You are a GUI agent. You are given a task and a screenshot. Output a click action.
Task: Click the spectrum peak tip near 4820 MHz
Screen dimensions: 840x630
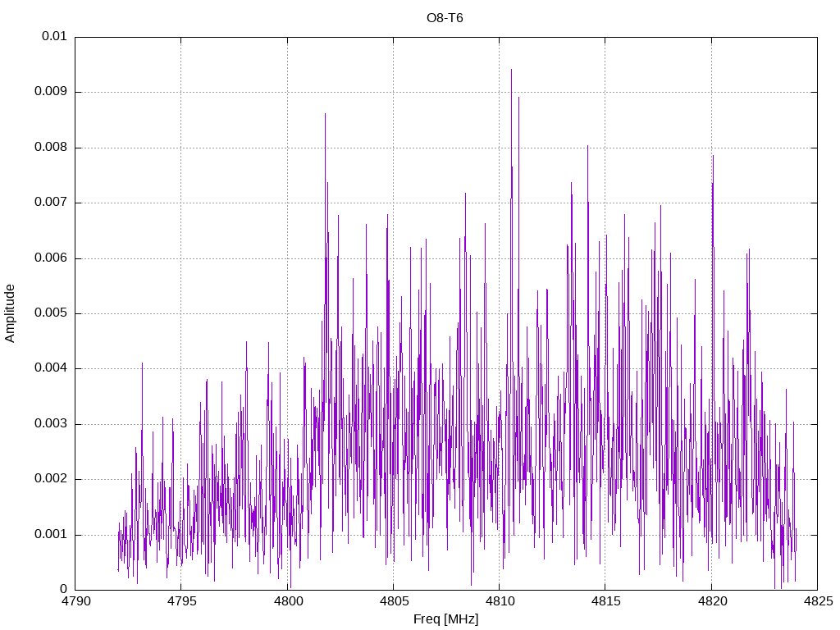(x=713, y=157)
